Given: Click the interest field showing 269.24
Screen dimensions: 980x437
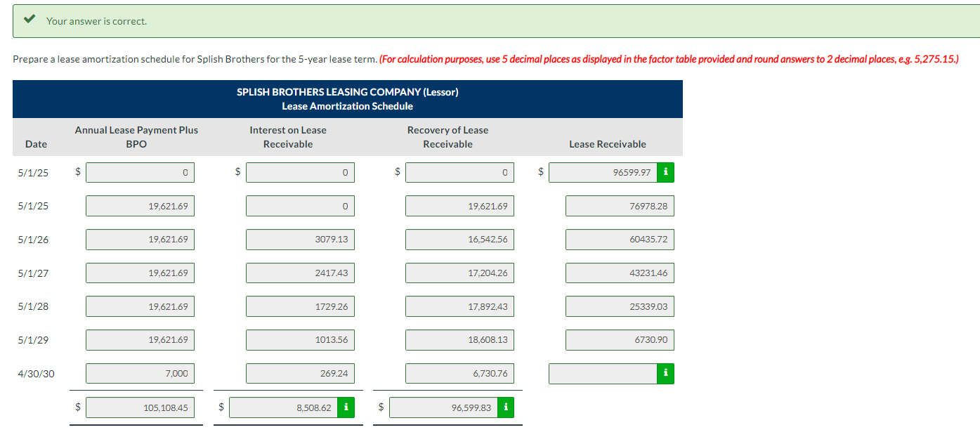Looking at the screenshot, I should pyautogui.click(x=300, y=374).
